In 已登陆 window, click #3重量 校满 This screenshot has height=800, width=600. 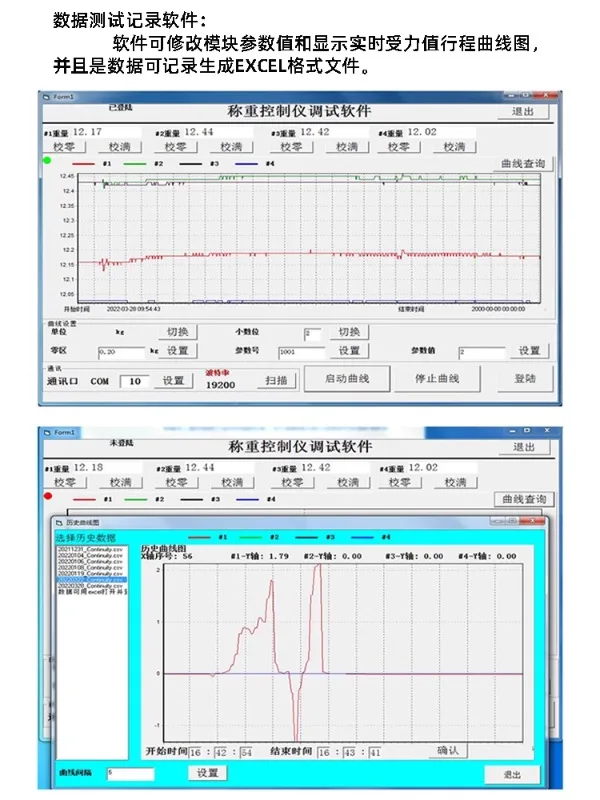347,147
